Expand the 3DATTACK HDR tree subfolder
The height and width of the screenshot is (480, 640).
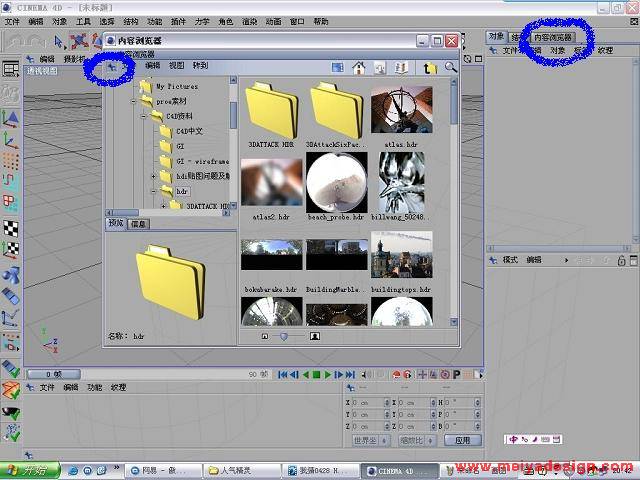[x=163, y=206]
